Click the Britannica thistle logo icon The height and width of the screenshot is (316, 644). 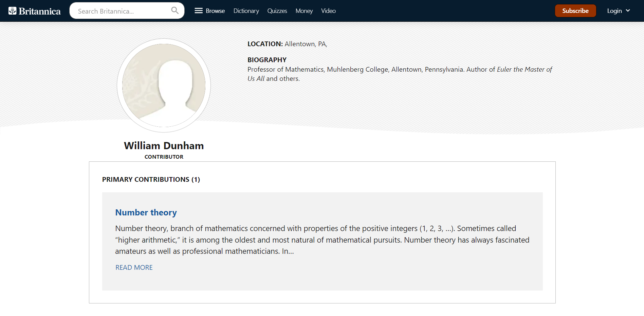coord(13,11)
